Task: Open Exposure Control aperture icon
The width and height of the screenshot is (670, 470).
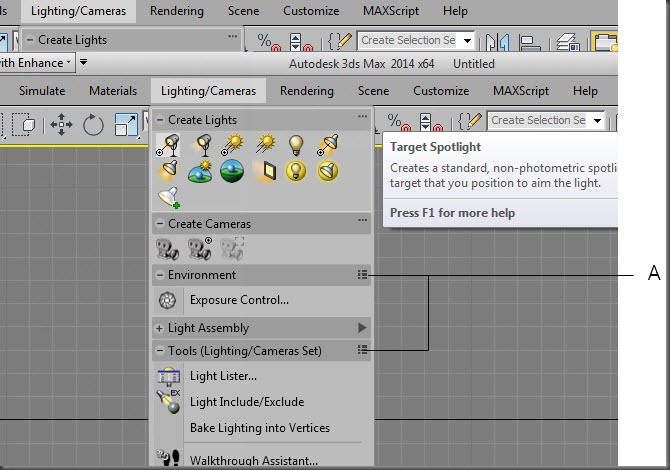Action: [168, 300]
